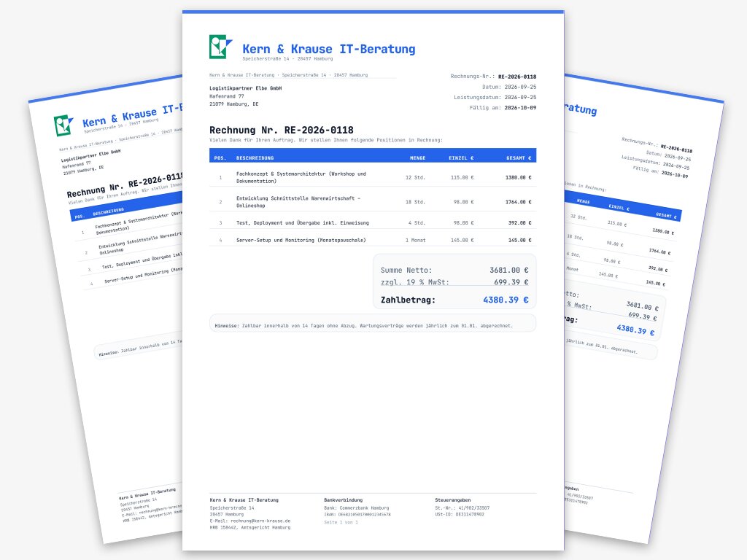Select the USt-ID line in the center invoice footer
The height and width of the screenshot is (560, 747).
tap(460, 515)
